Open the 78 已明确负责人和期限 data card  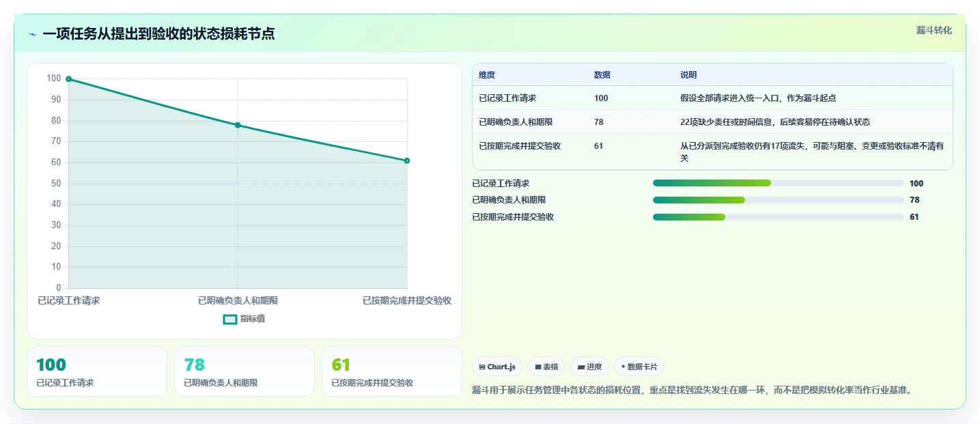coord(244,371)
